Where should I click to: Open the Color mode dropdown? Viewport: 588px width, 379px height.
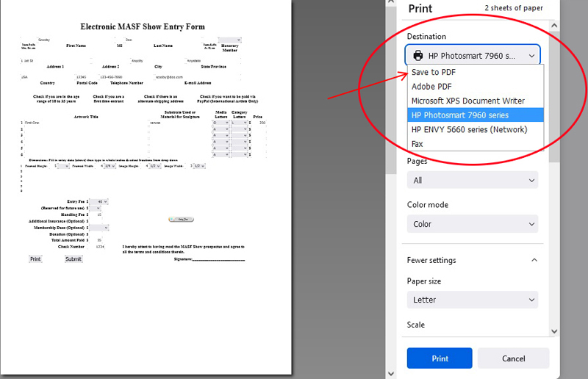coord(472,224)
